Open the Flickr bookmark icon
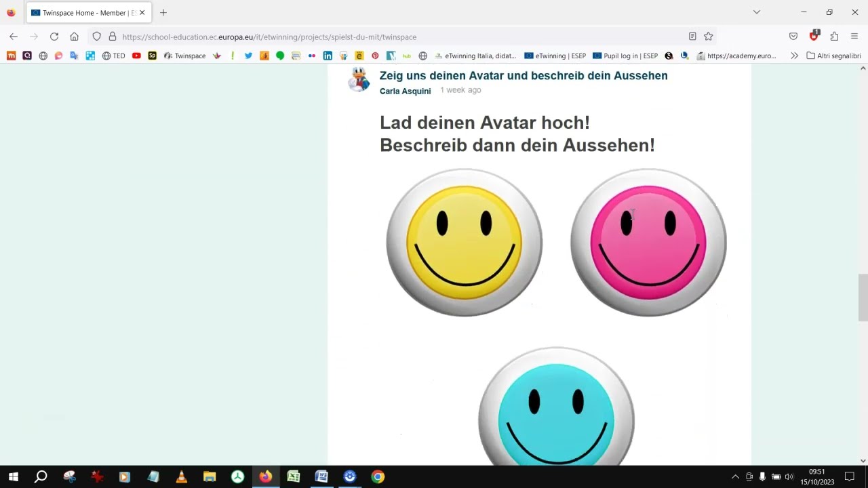868x488 pixels. click(312, 56)
